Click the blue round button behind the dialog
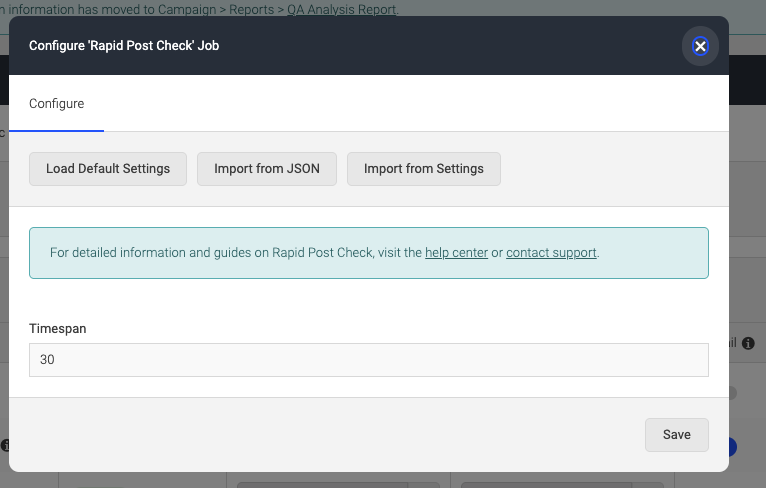Image resolution: width=766 pixels, height=488 pixels. [x=732, y=447]
